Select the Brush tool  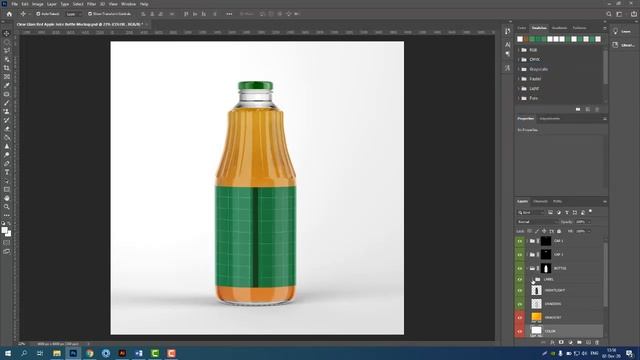[x=7, y=103]
